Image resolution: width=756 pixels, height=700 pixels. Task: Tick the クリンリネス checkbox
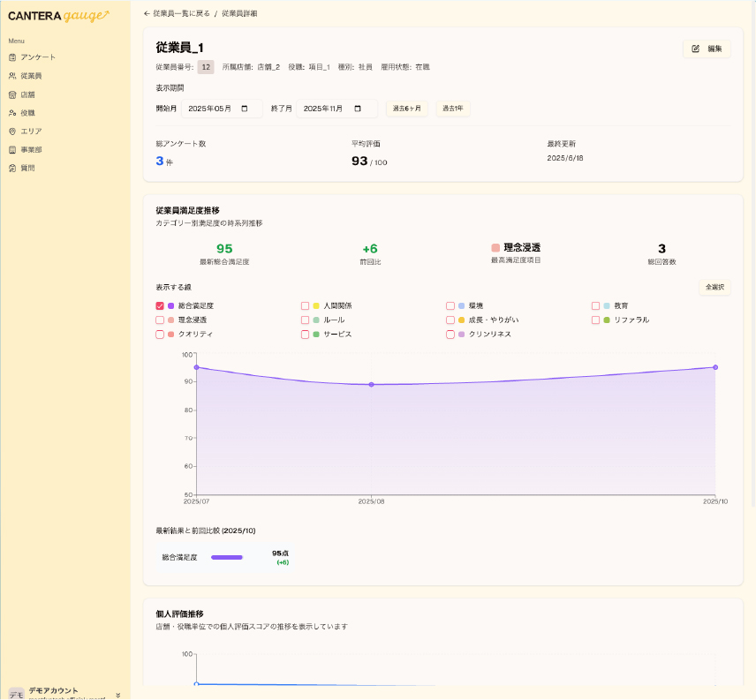450,335
